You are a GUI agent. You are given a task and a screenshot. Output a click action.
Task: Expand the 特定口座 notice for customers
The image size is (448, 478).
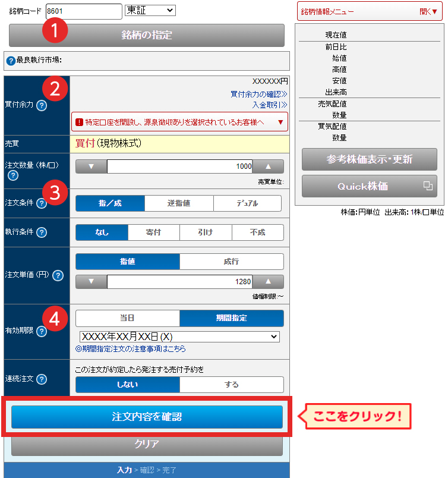pos(180,122)
